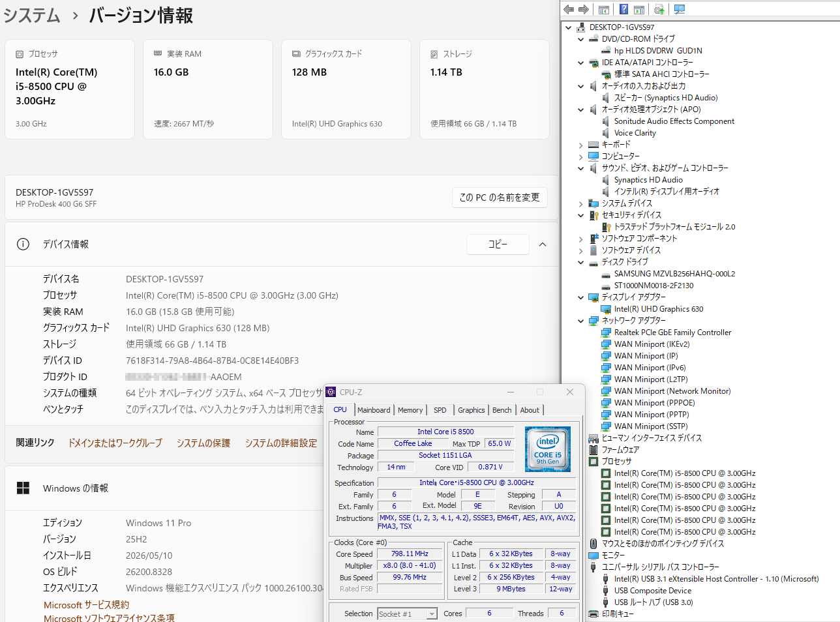Screen dimensions: 840x622
Task: Click the info icon beside デバイス情報
Action: (23, 244)
